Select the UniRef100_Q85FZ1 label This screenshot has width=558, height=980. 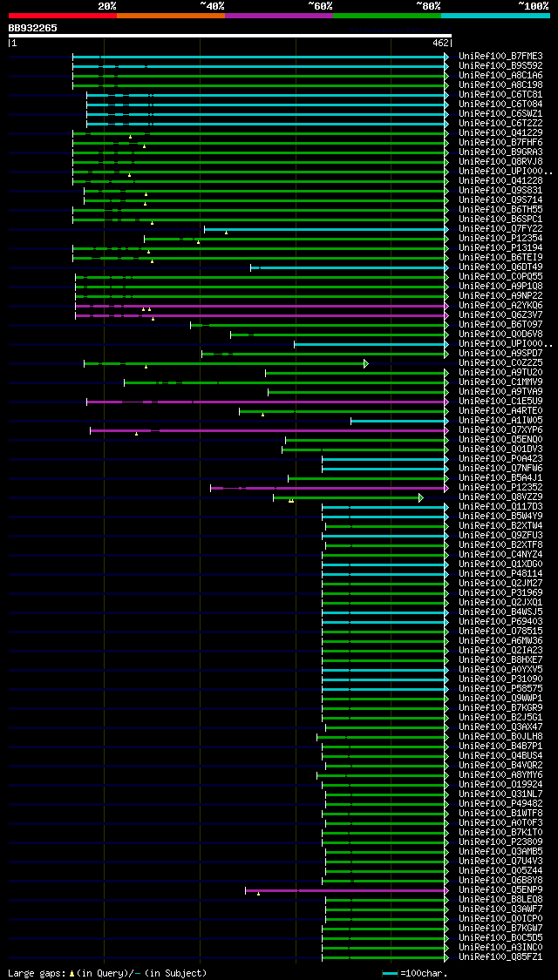click(x=500, y=956)
